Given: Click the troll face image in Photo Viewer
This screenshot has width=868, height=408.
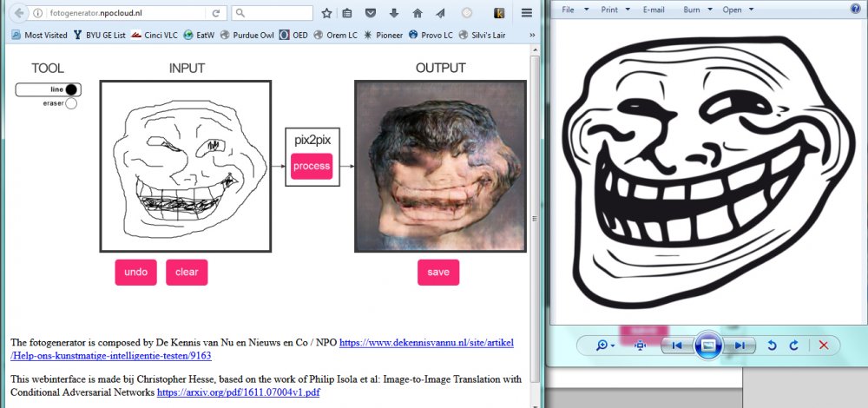Looking at the screenshot, I should [x=708, y=172].
